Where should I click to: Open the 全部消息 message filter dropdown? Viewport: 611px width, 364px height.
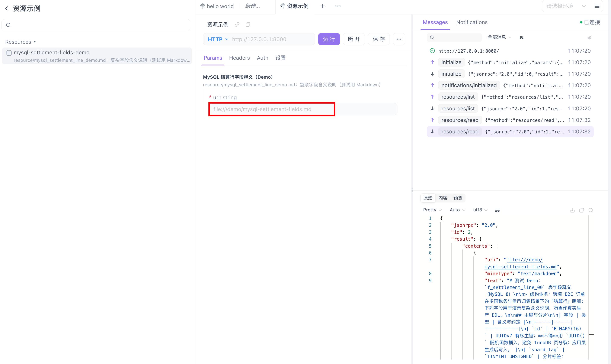[499, 37]
